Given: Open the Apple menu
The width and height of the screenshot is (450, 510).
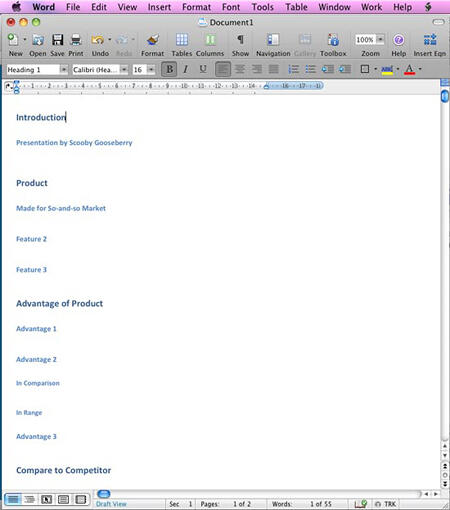Looking at the screenshot, I should coord(16,7).
